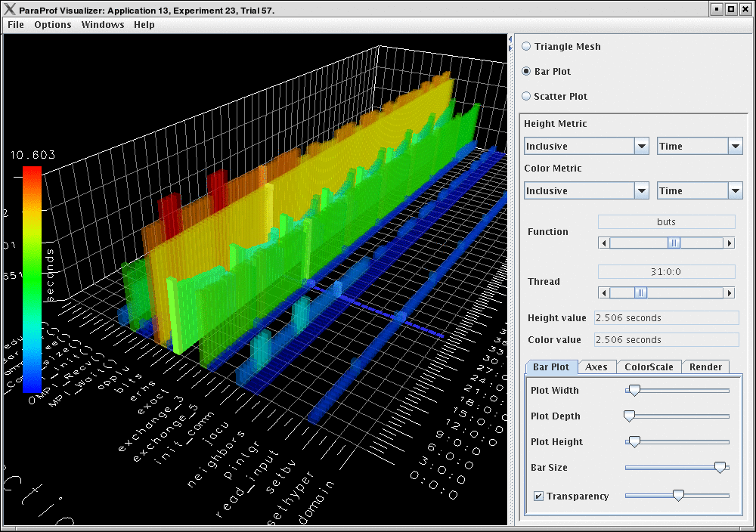Select the Triangle Mesh radio button
The height and width of the screenshot is (532, 756).
[x=526, y=46]
